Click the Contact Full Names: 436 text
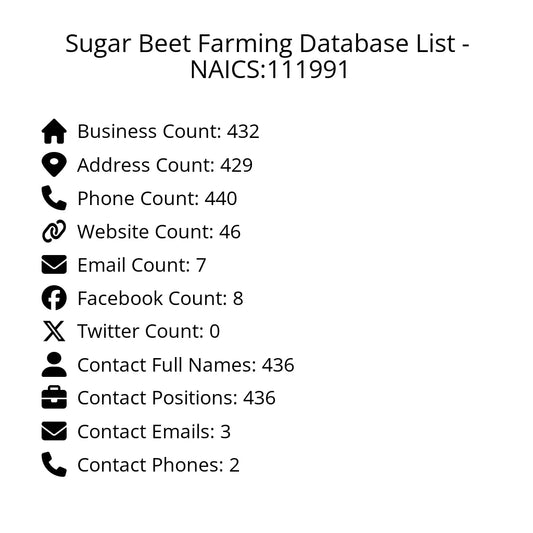This screenshot has height=533, width=533. tap(186, 365)
